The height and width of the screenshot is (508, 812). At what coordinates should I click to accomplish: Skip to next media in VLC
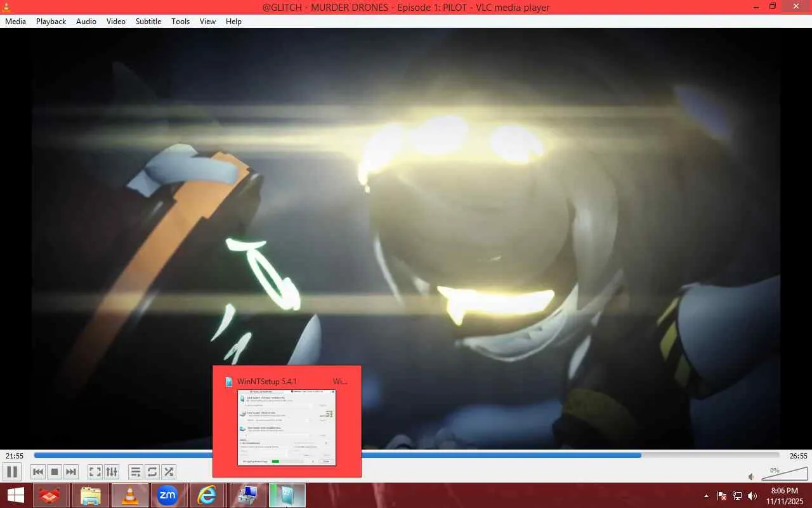tap(71, 472)
